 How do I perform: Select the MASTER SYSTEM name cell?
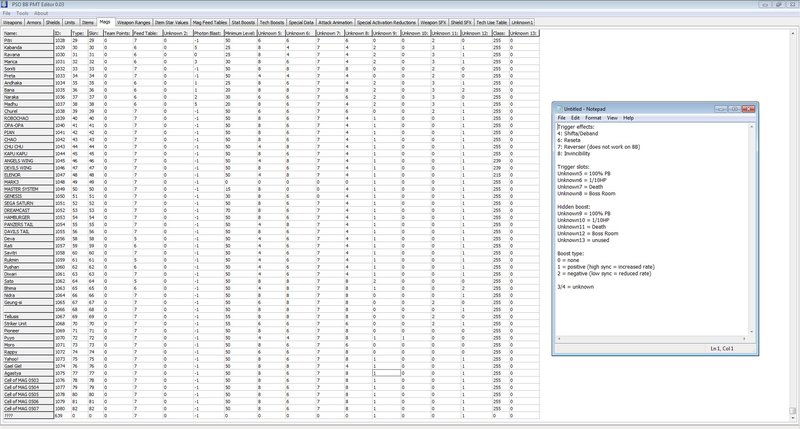coord(28,189)
